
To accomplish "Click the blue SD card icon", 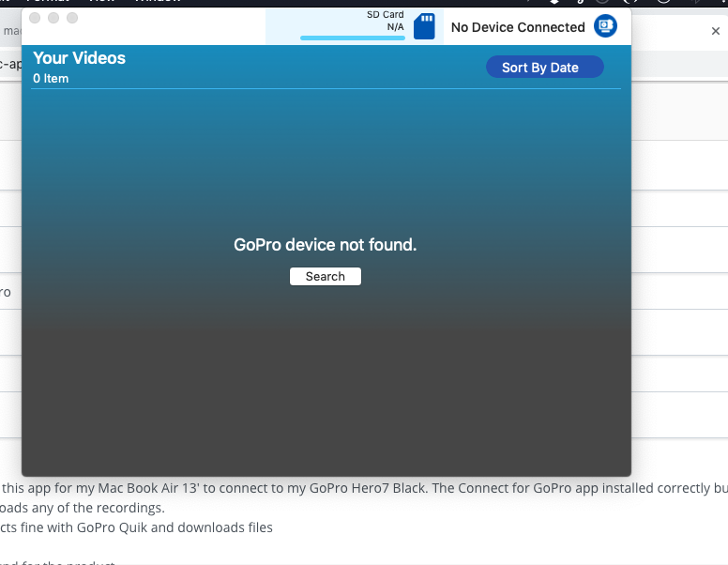I will [x=424, y=26].
